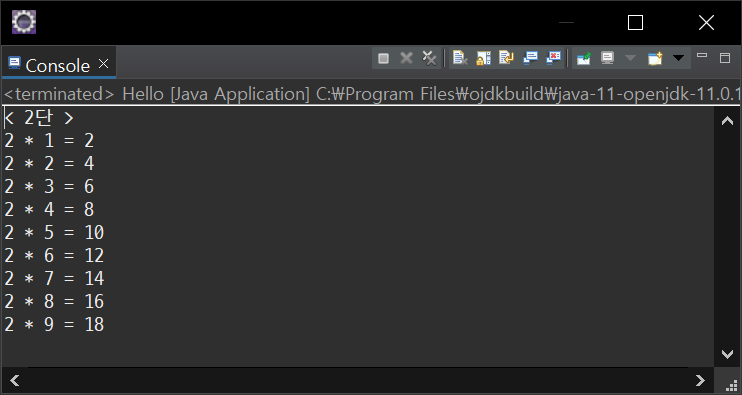Minimize the Console view panel
The width and height of the screenshot is (742, 395).
pyautogui.click(x=702, y=56)
